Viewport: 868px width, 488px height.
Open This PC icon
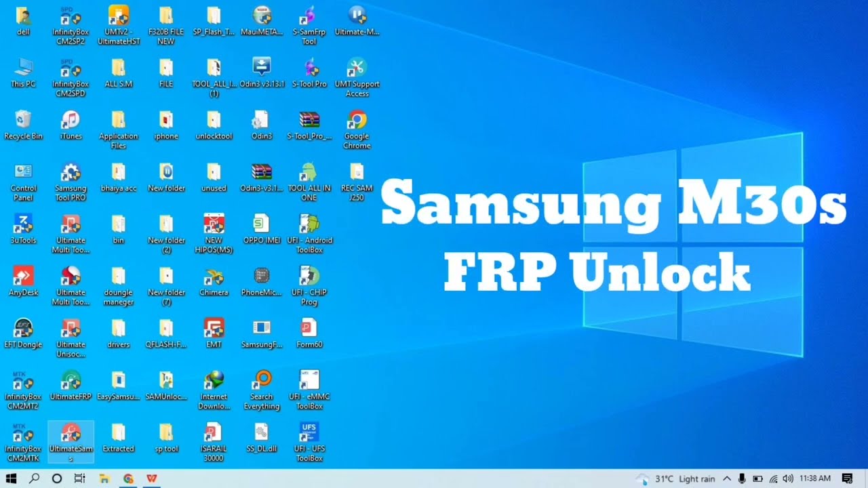coord(23,73)
